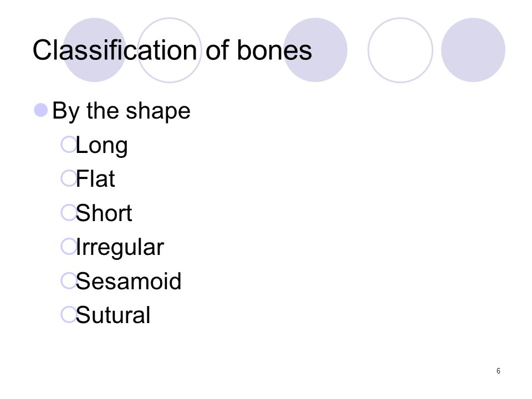
Task: Click the hollow bullet next to Irregular
Action: pos(69,247)
